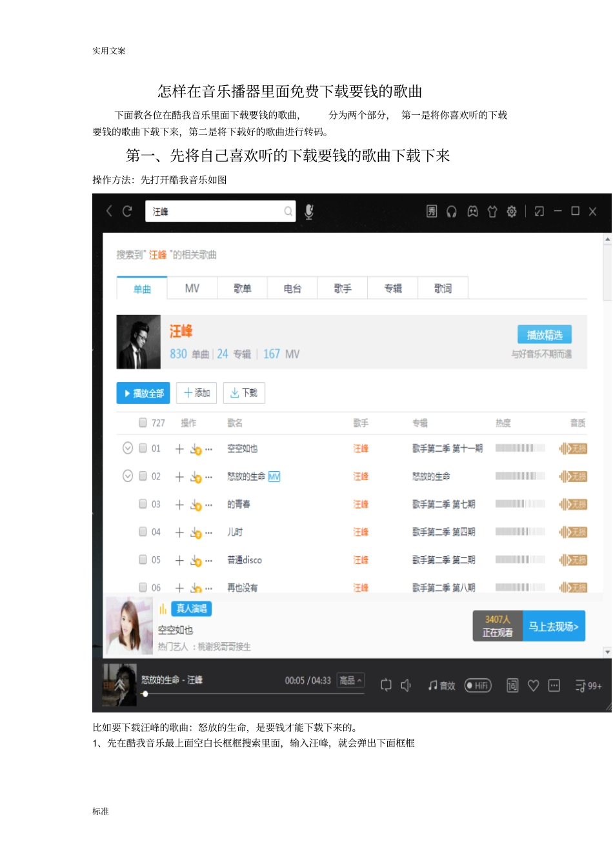Check the box for song 05

143,560
